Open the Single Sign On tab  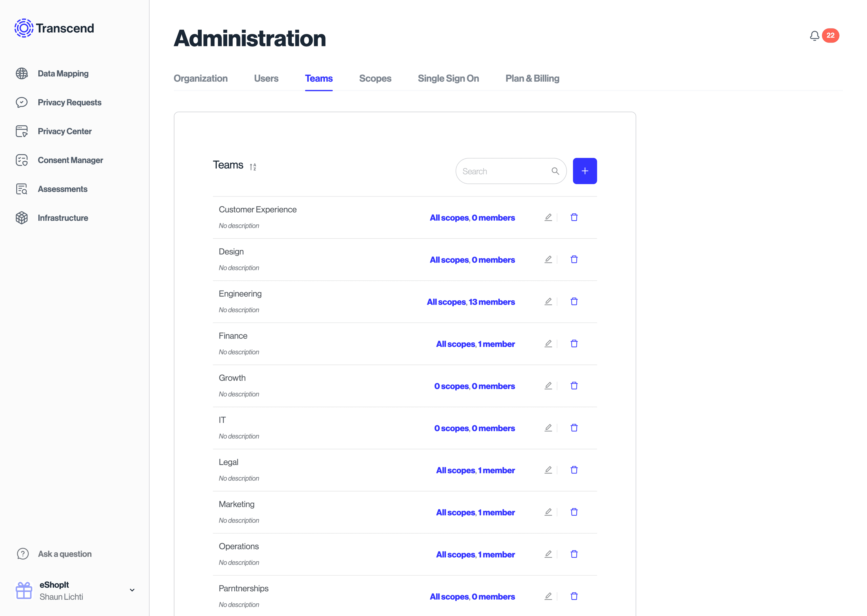coord(448,78)
